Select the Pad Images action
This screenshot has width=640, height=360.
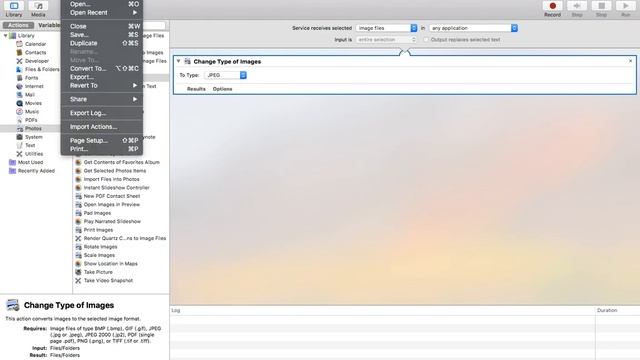[97, 213]
